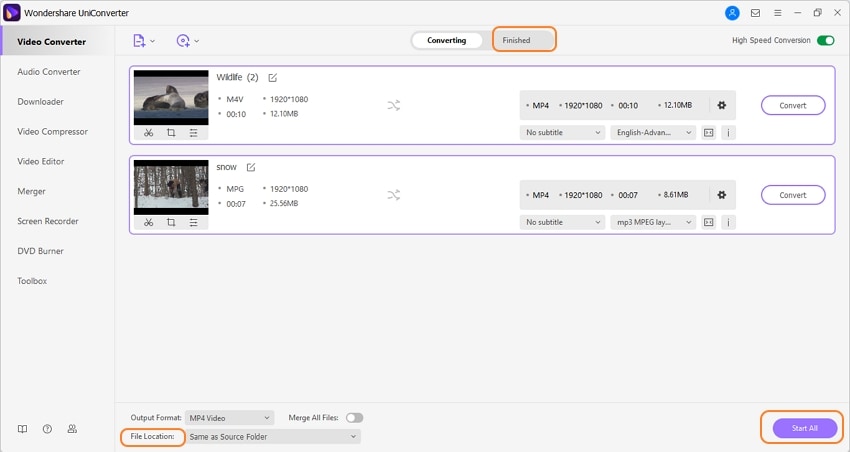Image resolution: width=850 pixels, height=452 pixels.
Task: Open Downloader in sidebar
Action: point(41,101)
